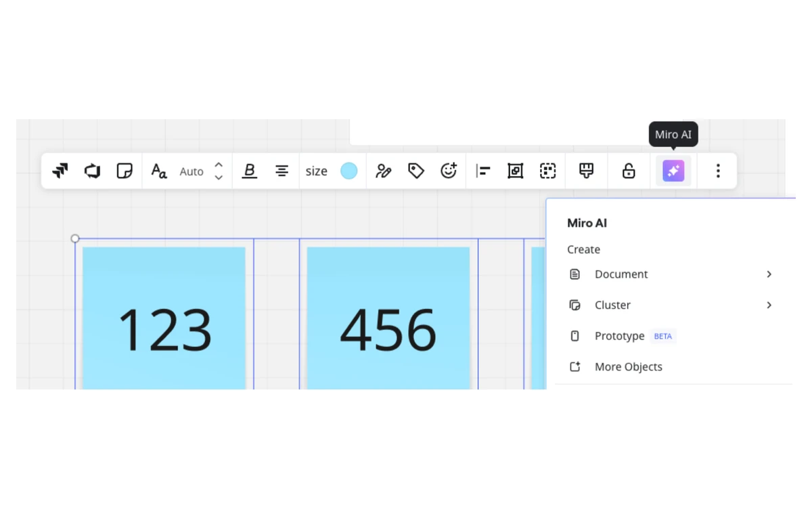Open the font style picker

pos(159,171)
